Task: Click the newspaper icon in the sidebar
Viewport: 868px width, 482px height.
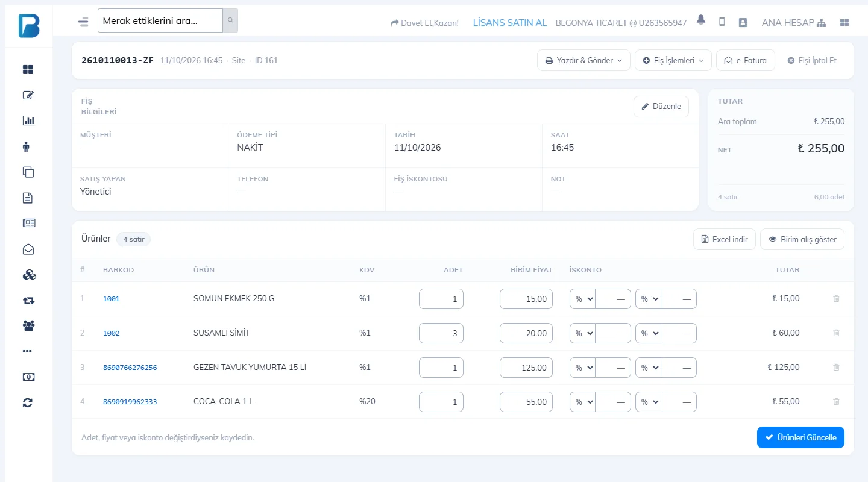Action: coord(28,223)
